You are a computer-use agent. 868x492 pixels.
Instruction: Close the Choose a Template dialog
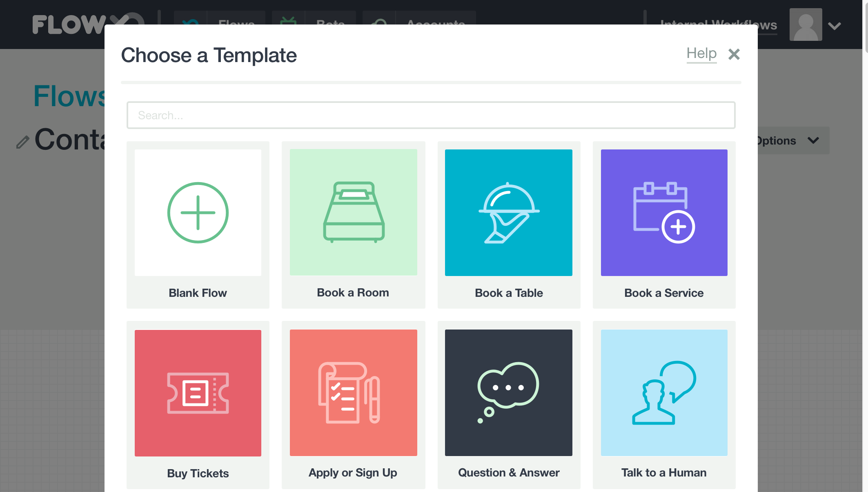(734, 54)
